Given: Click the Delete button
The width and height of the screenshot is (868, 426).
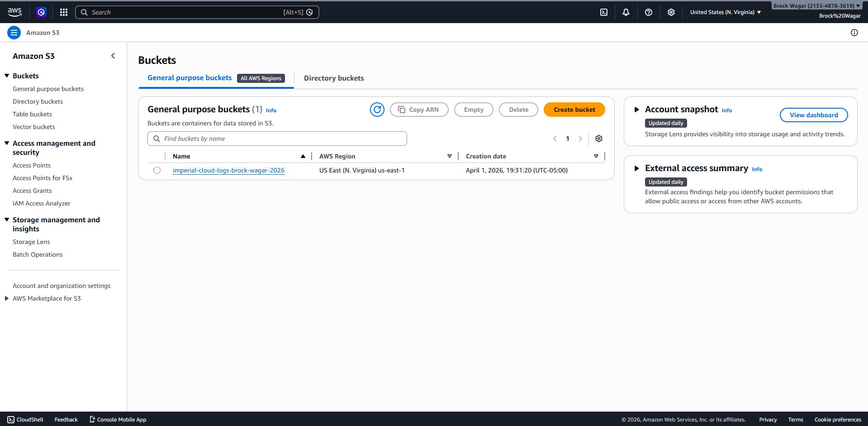Looking at the screenshot, I should (518, 110).
